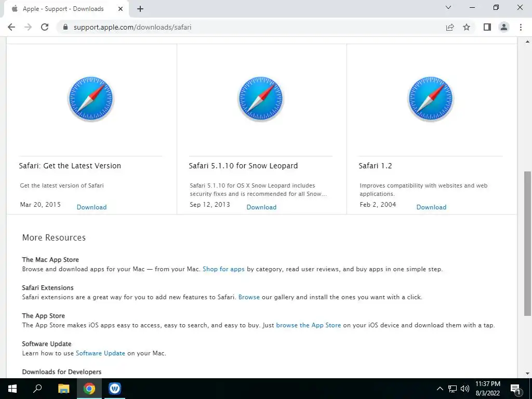
Task: Open the Windows Start menu
Action: (12, 389)
